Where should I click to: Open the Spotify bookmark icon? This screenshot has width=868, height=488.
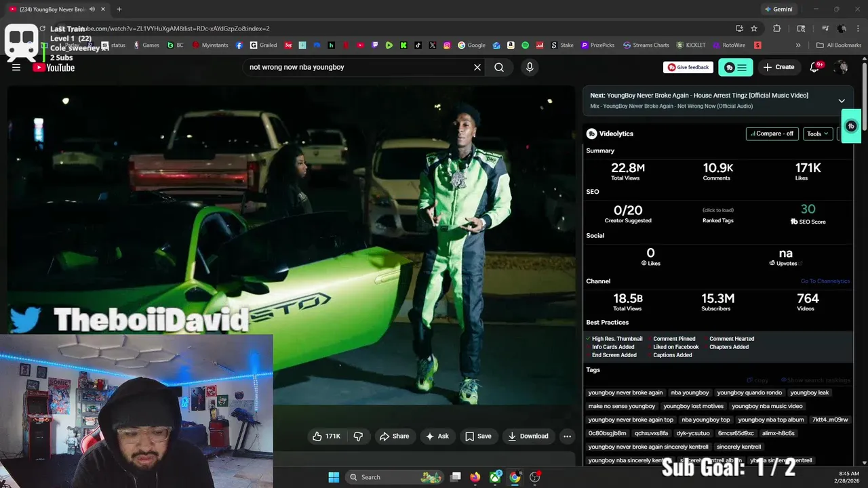pyautogui.click(x=526, y=45)
